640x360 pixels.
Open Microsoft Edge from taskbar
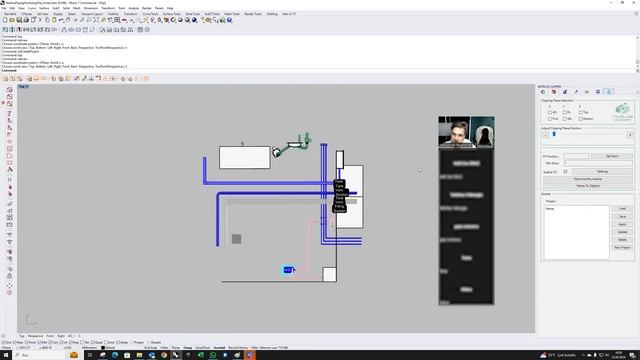click(x=115, y=355)
